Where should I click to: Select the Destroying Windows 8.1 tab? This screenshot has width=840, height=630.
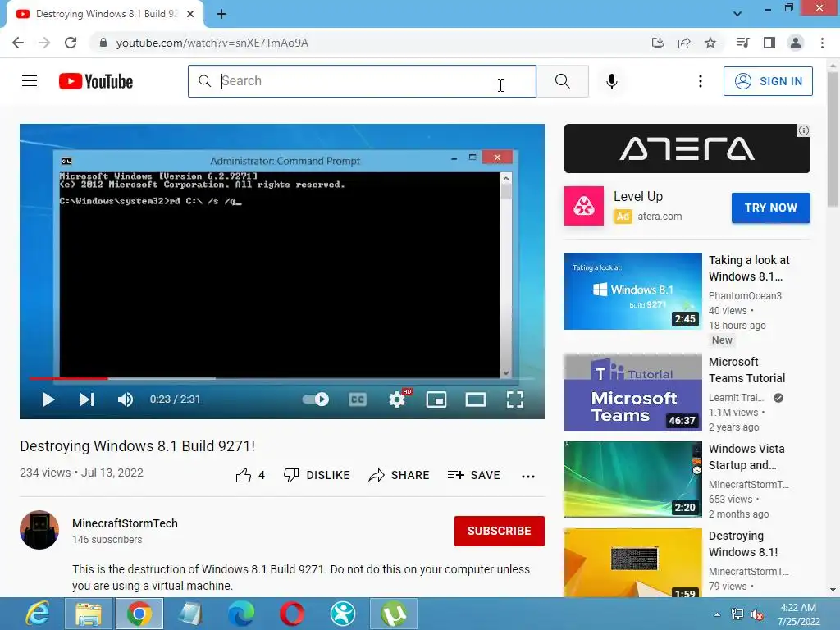[x=105, y=15]
